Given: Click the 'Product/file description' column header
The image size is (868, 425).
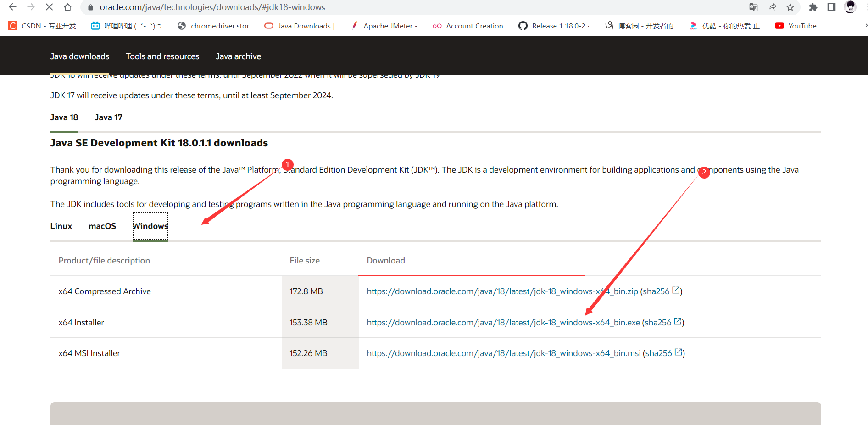Looking at the screenshot, I should point(104,261).
